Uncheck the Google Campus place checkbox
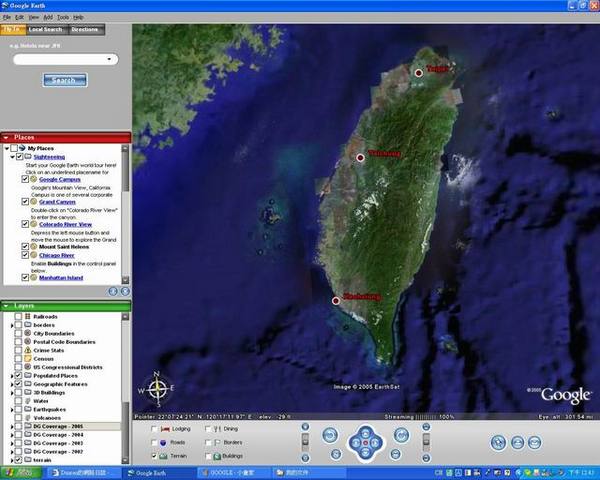600x480 pixels. point(25,179)
